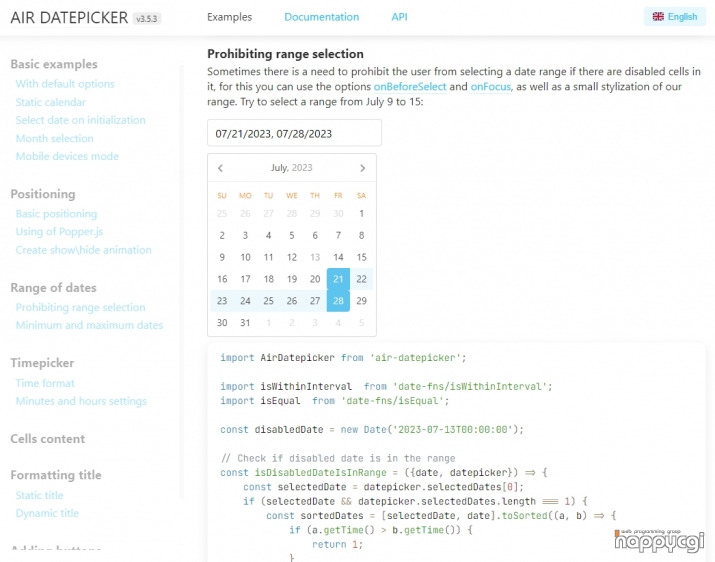The width and height of the screenshot is (715, 562).
Task: Select the highlighted July 21 cell
Action: 338,279
